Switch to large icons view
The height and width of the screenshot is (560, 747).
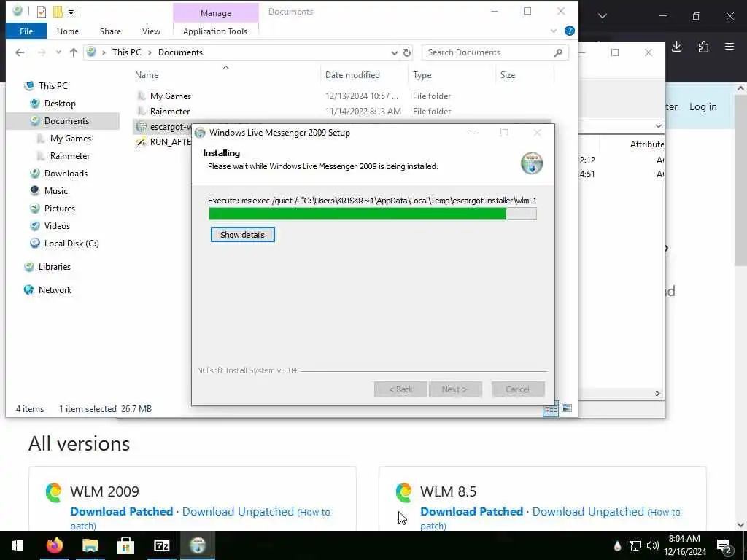pyautogui.click(x=566, y=408)
